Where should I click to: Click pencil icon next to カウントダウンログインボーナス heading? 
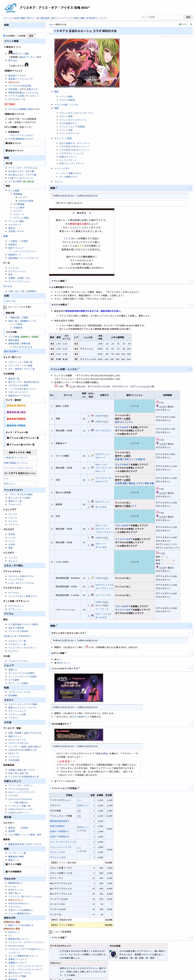pos(86,633)
